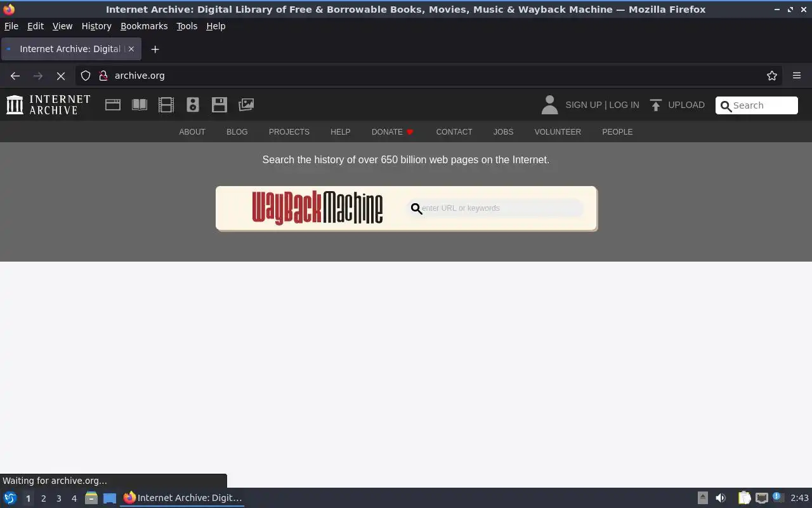Image resolution: width=812 pixels, height=508 pixels.
Task: Click the user avatar icon
Action: pyautogui.click(x=549, y=105)
